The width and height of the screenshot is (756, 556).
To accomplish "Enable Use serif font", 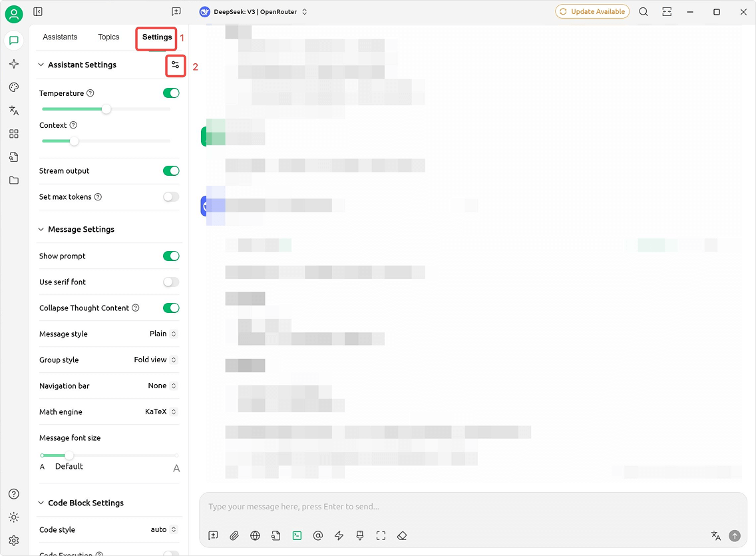I will tap(171, 282).
